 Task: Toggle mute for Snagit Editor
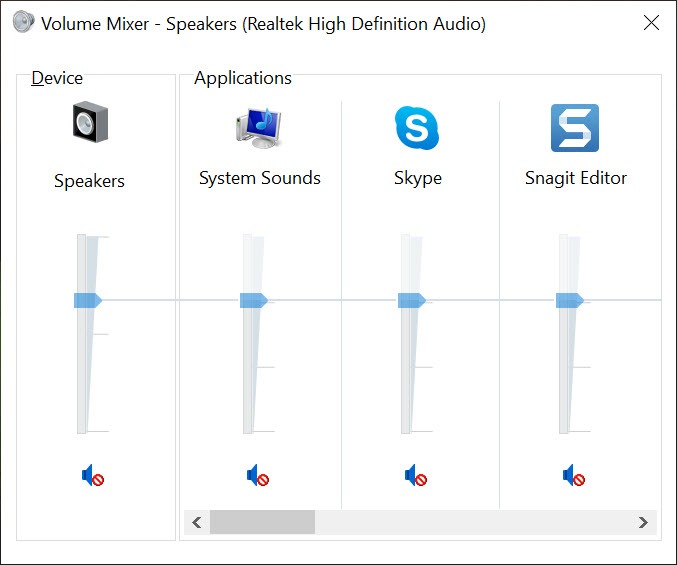pyautogui.click(x=574, y=475)
